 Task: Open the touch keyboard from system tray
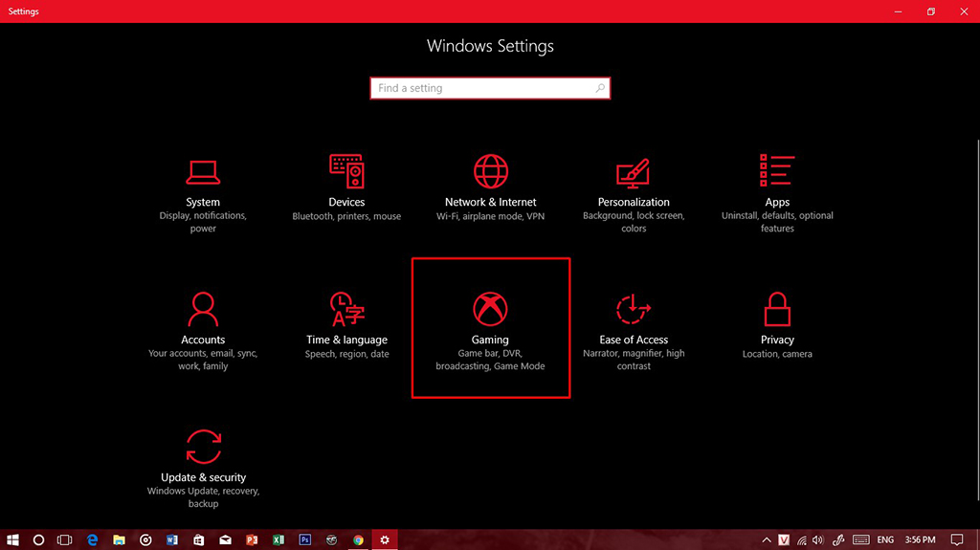tap(859, 539)
